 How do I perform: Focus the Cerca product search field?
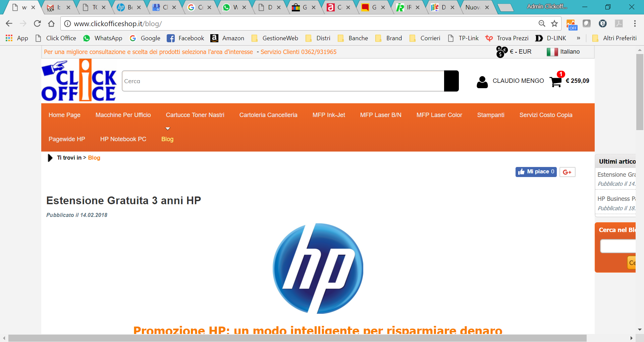[283, 81]
